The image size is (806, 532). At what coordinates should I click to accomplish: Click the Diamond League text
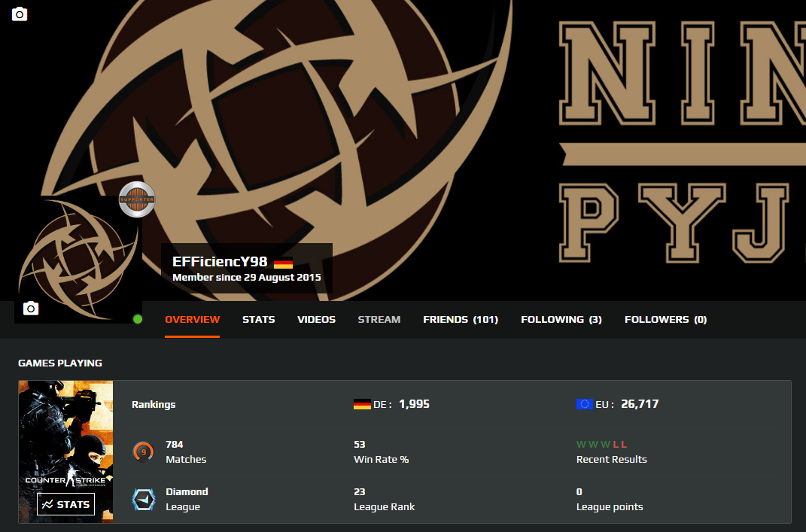click(187, 499)
